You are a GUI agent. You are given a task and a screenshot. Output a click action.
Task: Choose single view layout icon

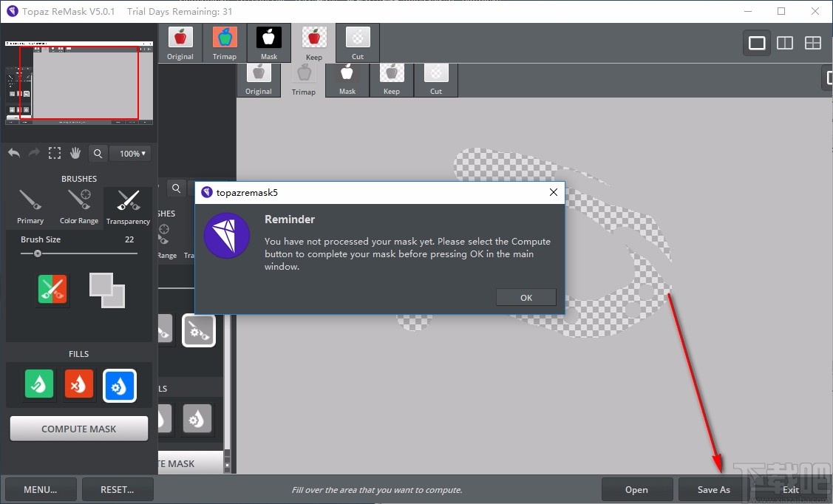[x=757, y=42]
